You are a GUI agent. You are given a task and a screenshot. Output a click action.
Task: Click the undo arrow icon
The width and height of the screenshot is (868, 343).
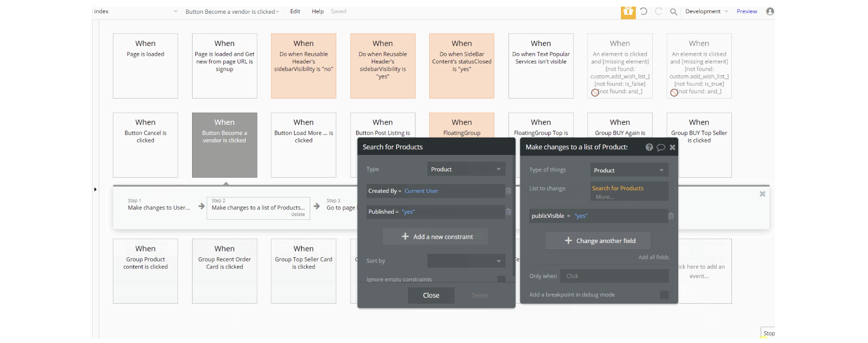coord(644,11)
